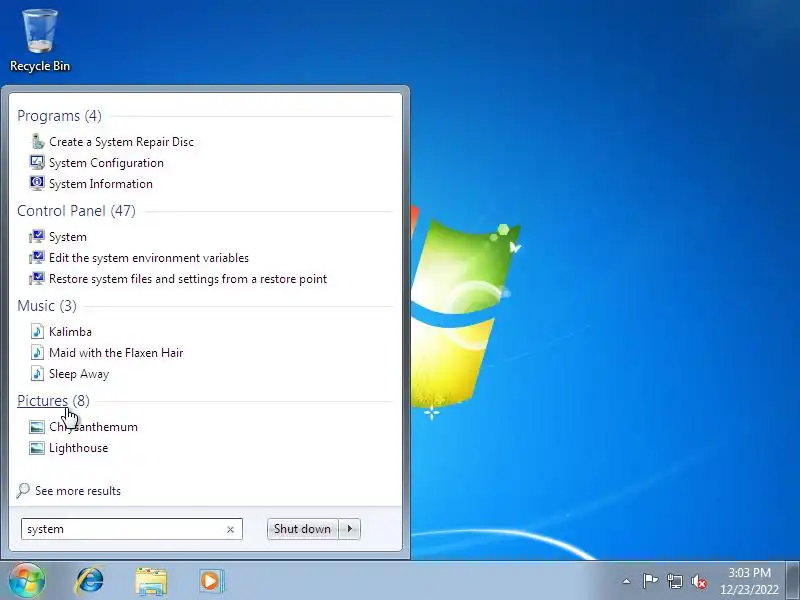Click the Lighthouse picture icon
The width and height of the screenshot is (800, 600).
pyautogui.click(x=37, y=447)
